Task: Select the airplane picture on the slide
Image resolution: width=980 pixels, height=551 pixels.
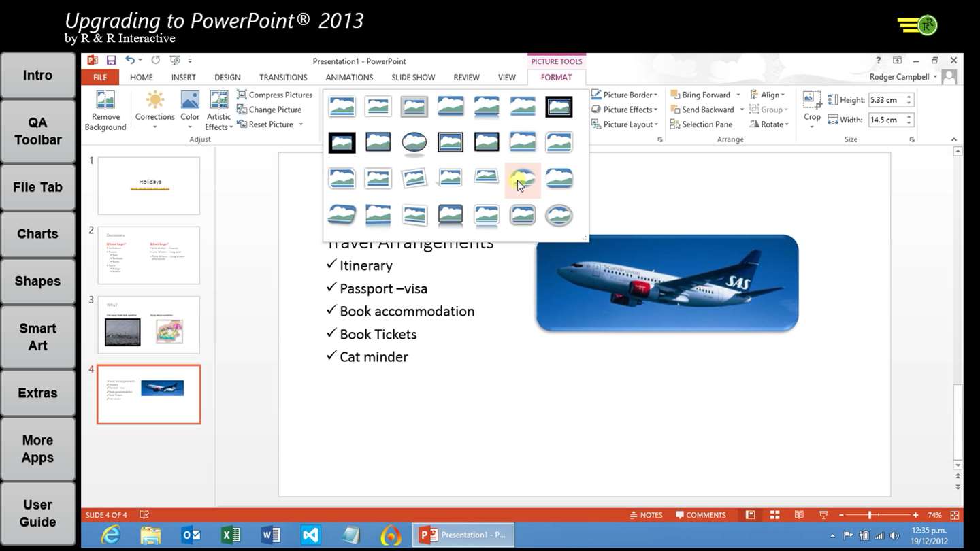Action: click(667, 283)
